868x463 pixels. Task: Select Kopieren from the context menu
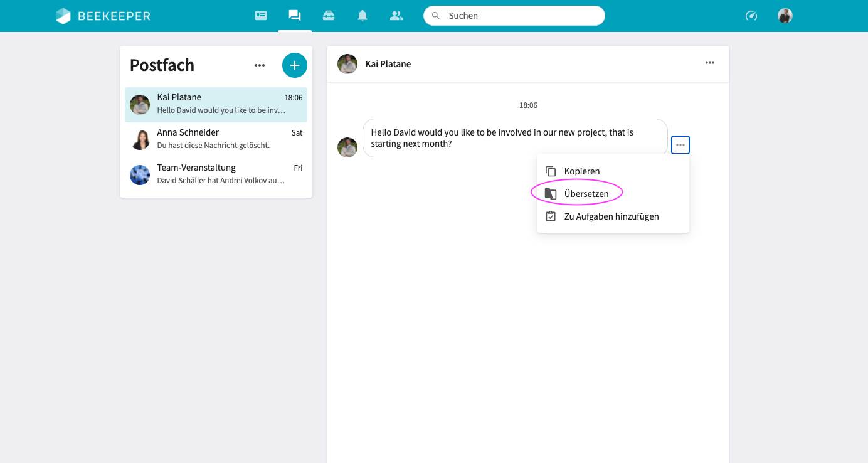(581, 171)
